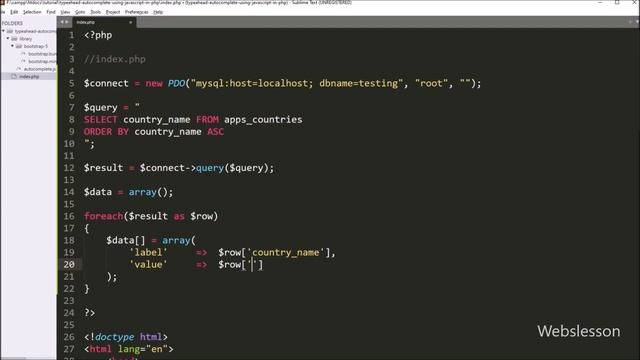The image size is (640, 360).
Task: Click line number 20 in gutter
Action: point(69,264)
